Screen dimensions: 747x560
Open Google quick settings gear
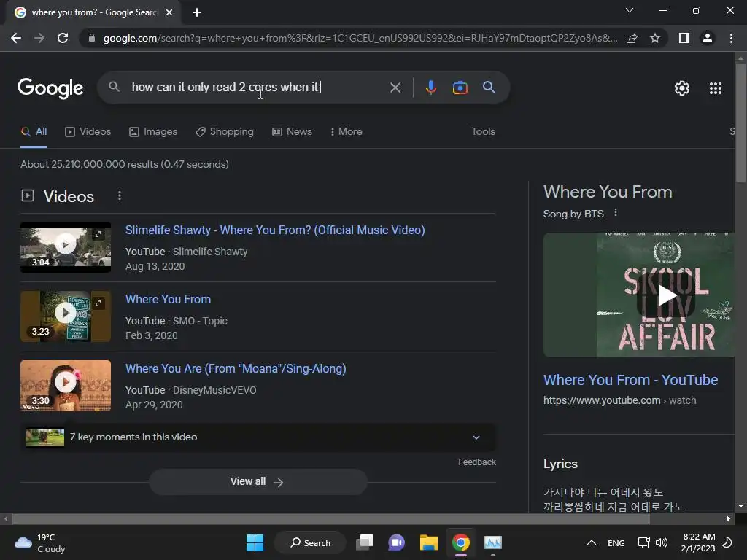click(x=682, y=88)
